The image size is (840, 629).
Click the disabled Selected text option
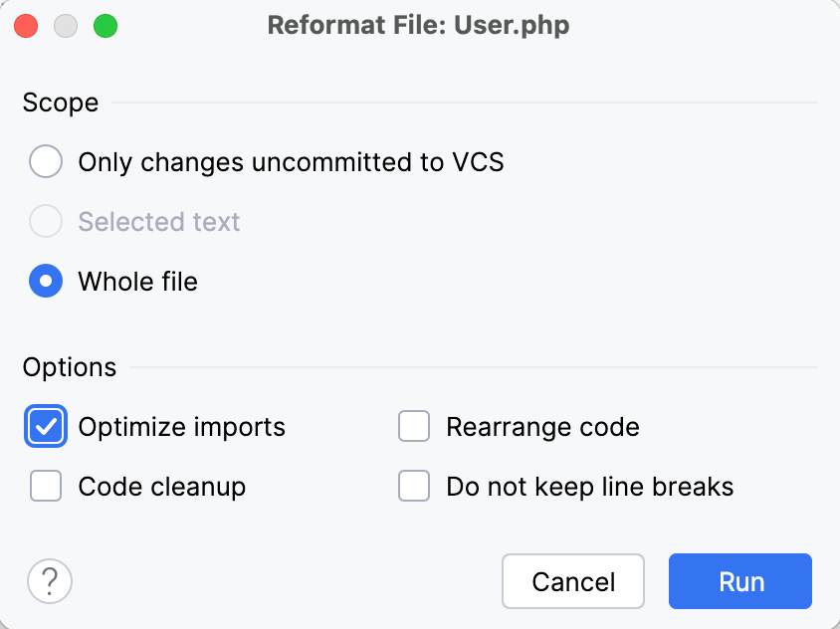(45, 222)
